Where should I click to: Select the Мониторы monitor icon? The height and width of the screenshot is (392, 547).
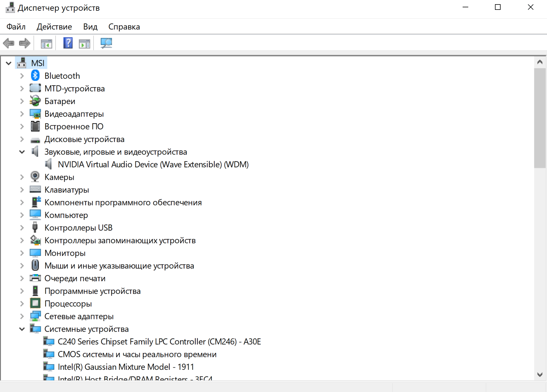[35, 253]
